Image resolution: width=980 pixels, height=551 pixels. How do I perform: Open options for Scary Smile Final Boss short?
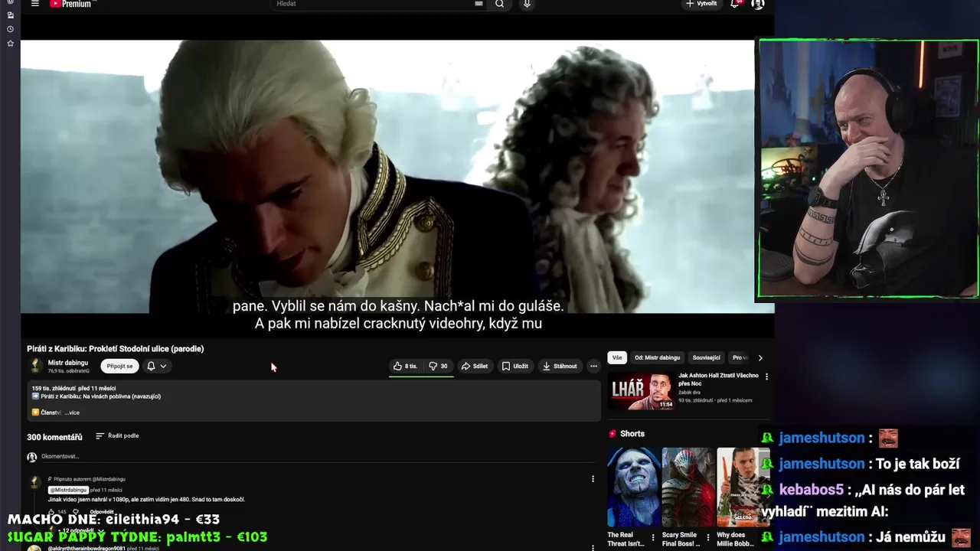coord(707,536)
